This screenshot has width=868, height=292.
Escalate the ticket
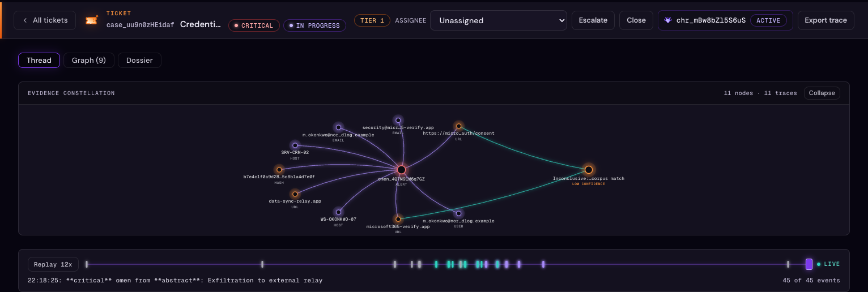point(593,20)
